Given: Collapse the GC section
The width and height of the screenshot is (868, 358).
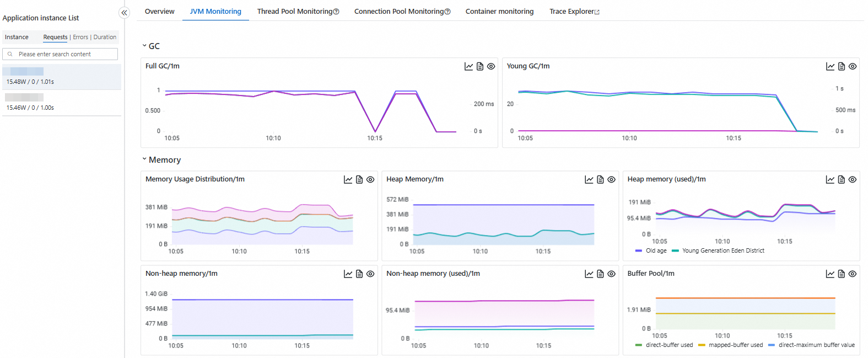Looking at the screenshot, I should click(x=144, y=46).
